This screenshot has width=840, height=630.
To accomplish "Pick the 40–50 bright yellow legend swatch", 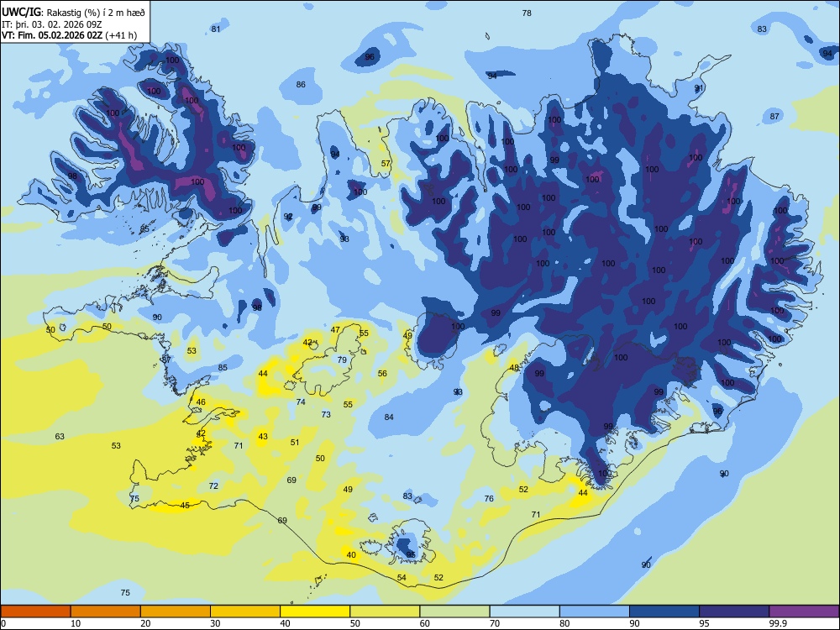I will click(315, 612).
